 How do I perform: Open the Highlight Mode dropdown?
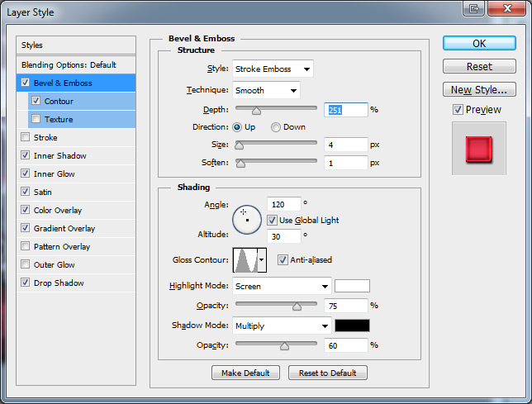[281, 287]
